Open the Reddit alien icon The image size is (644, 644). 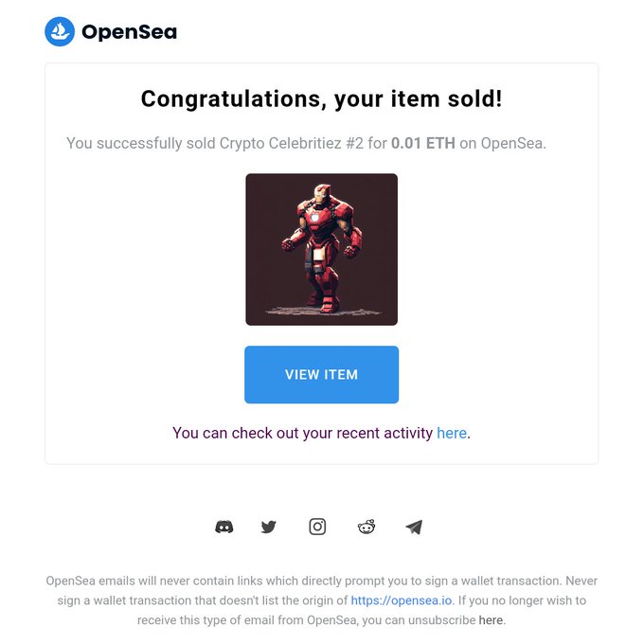[367, 527]
